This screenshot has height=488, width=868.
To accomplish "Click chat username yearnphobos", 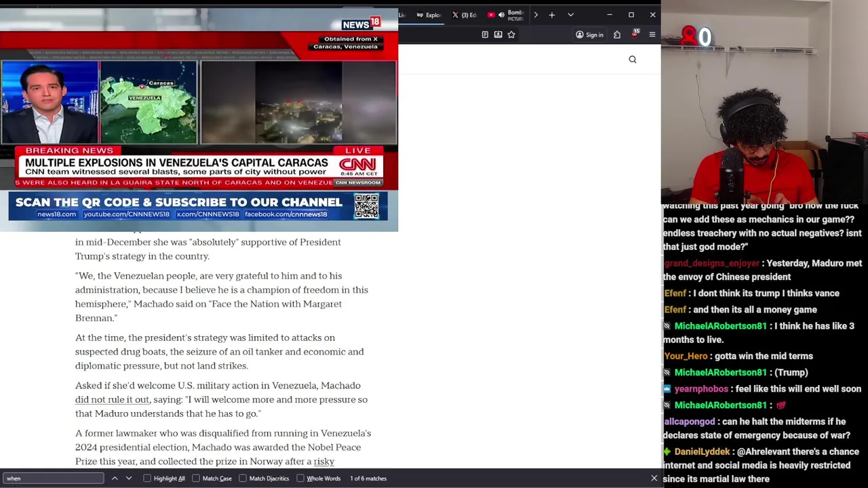I will 701,389.
